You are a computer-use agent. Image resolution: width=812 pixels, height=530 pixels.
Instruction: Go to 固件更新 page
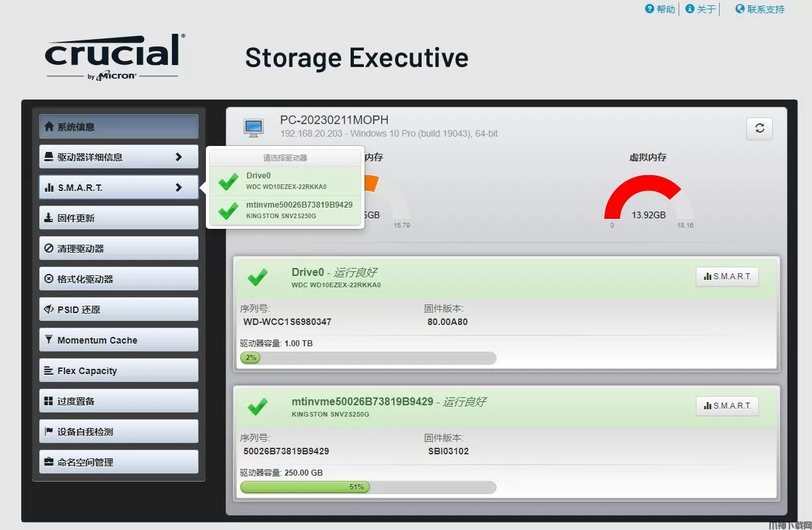(x=119, y=218)
